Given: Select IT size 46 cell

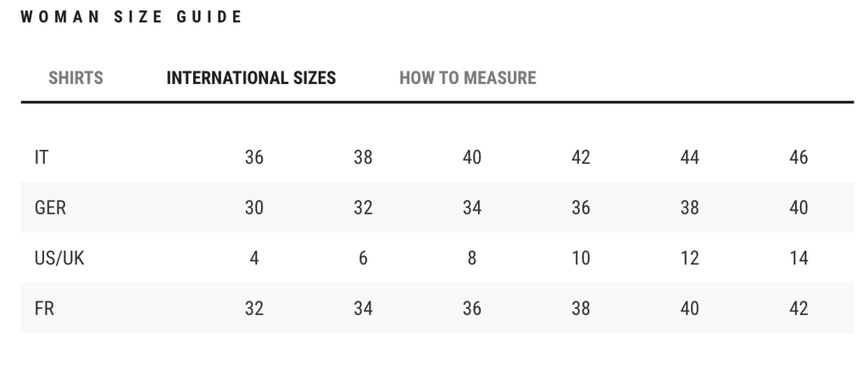Looking at the screenshot, I should tap(798, 158).
